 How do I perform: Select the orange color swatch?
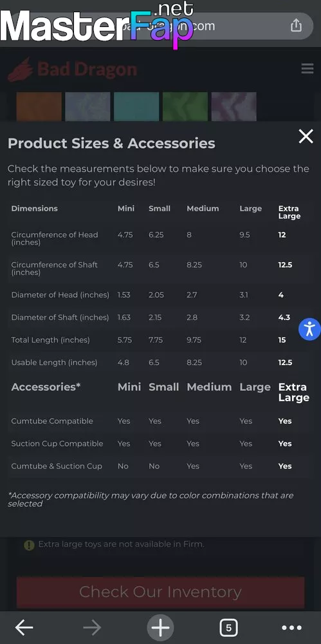pos(39,107)
